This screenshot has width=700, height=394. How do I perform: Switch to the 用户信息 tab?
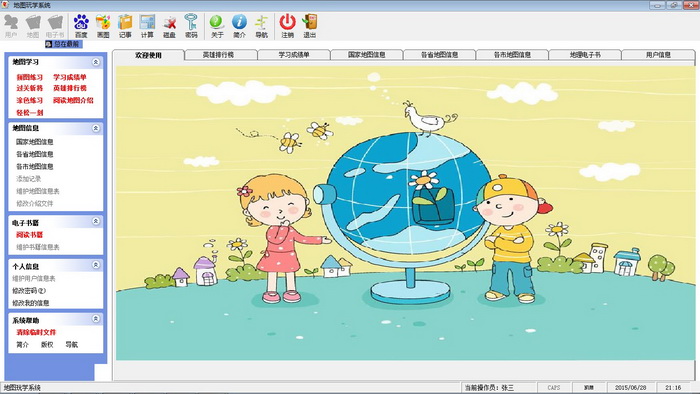(x=658, y=55)
